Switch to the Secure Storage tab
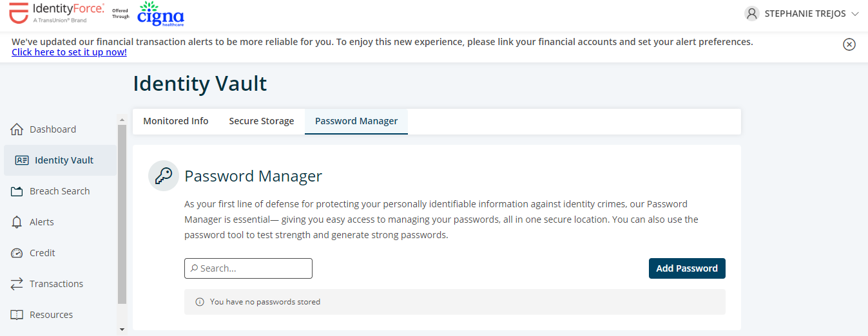Screen dimensions: 868x336 coord(262,121)
